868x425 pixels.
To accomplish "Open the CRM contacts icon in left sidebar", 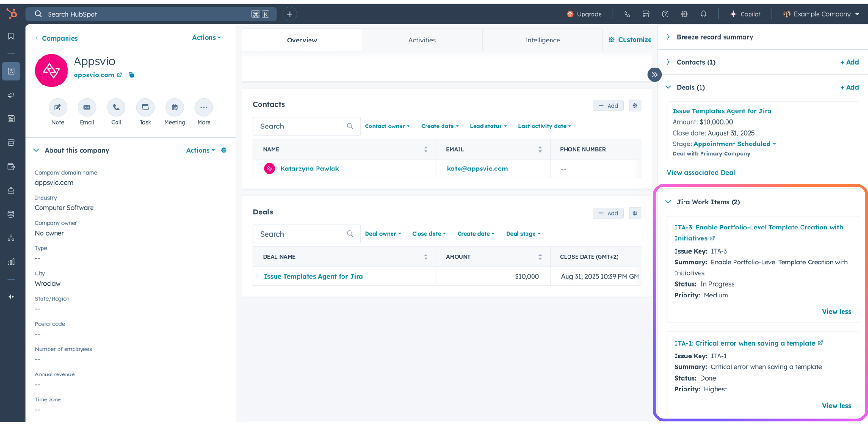I will 11,71.
